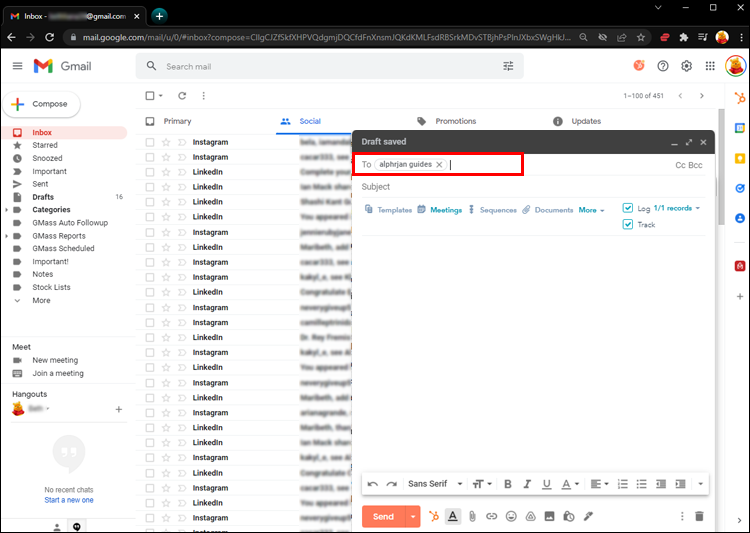Screen dimensions: 750x533
Task: Tick the select-all checkbox above the inbox
Action: pyautogui.click(x=150, y=96)
